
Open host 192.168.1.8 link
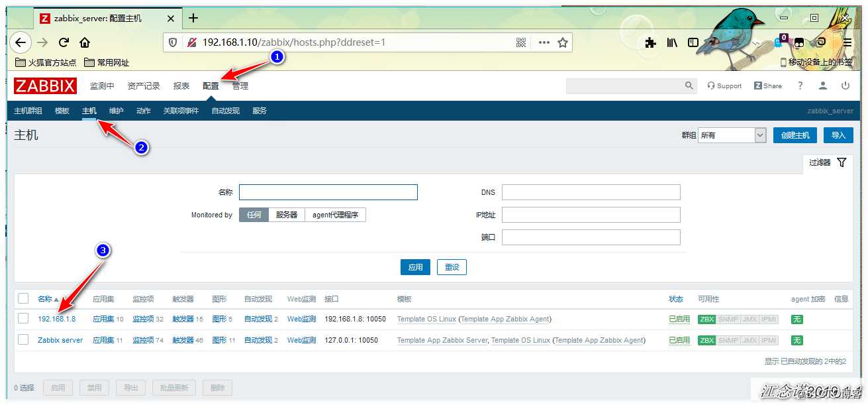tap(57, 319)
